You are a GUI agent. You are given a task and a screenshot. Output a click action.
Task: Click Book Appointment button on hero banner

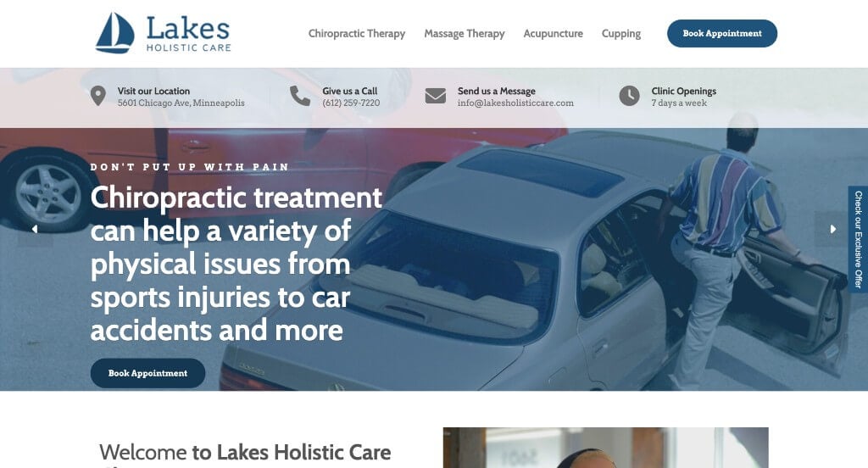click(147, 373)
